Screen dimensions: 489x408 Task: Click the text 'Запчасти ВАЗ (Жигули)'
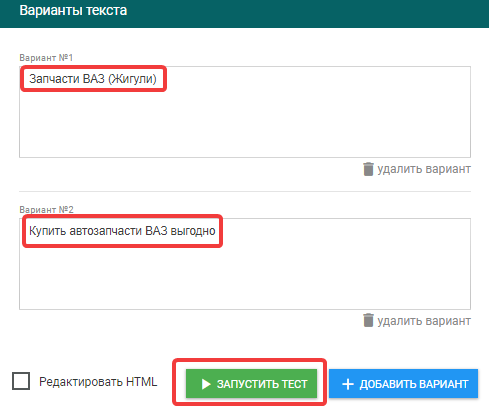click(93, 79)
